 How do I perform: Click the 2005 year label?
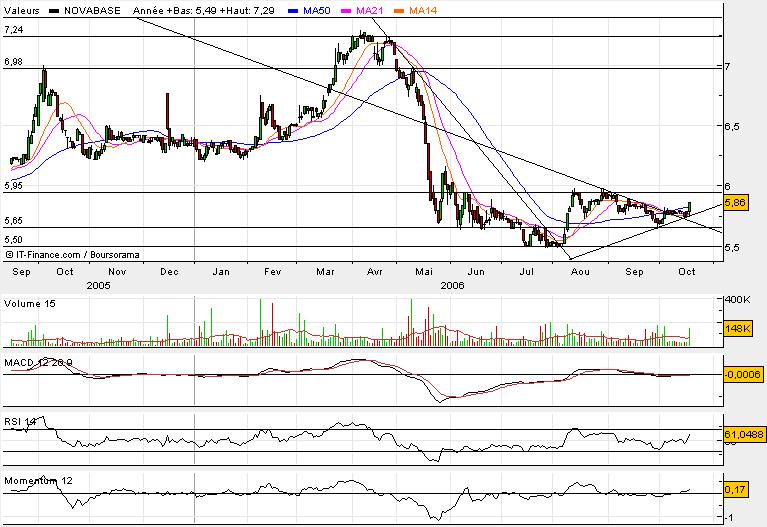(x=98, y=285)
